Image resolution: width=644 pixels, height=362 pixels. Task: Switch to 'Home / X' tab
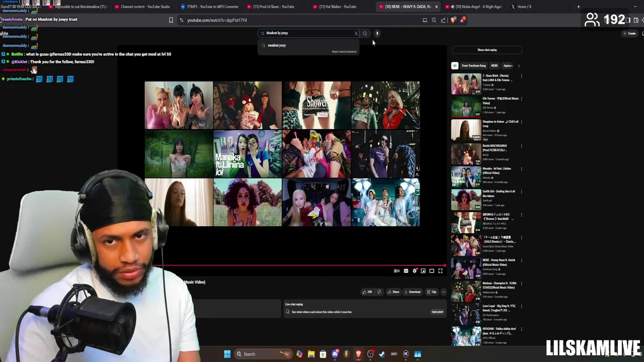click(521, 7)
